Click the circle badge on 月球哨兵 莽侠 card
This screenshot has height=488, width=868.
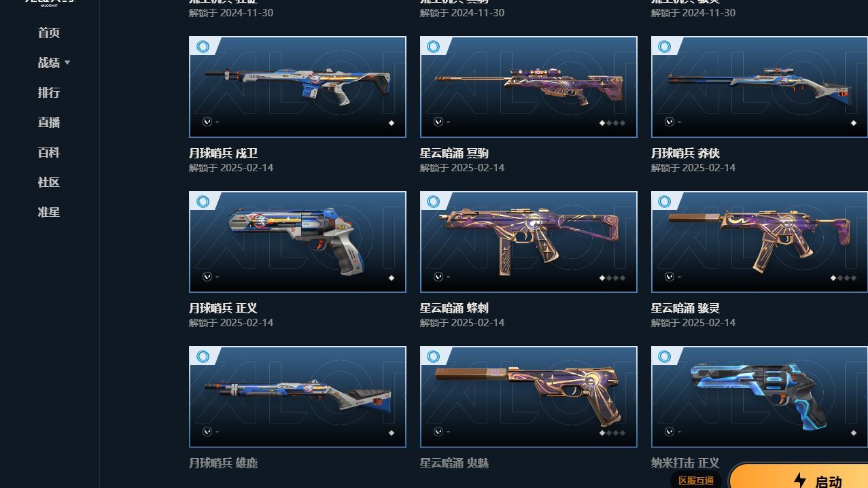(665, 47)
